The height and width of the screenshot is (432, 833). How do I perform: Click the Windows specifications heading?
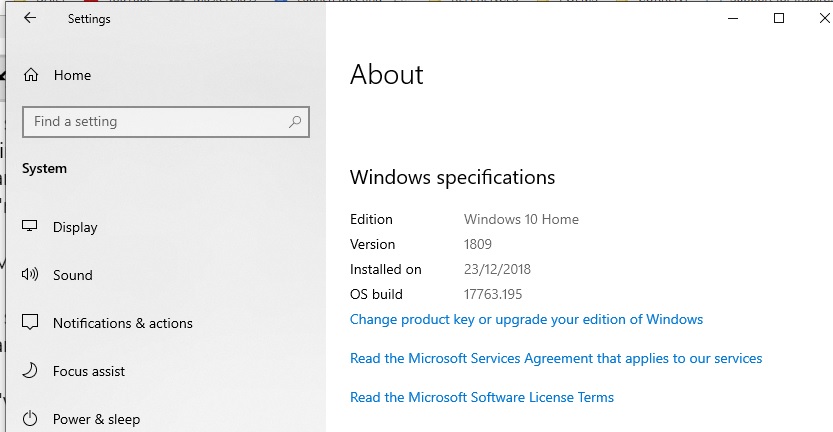point(452,177)
